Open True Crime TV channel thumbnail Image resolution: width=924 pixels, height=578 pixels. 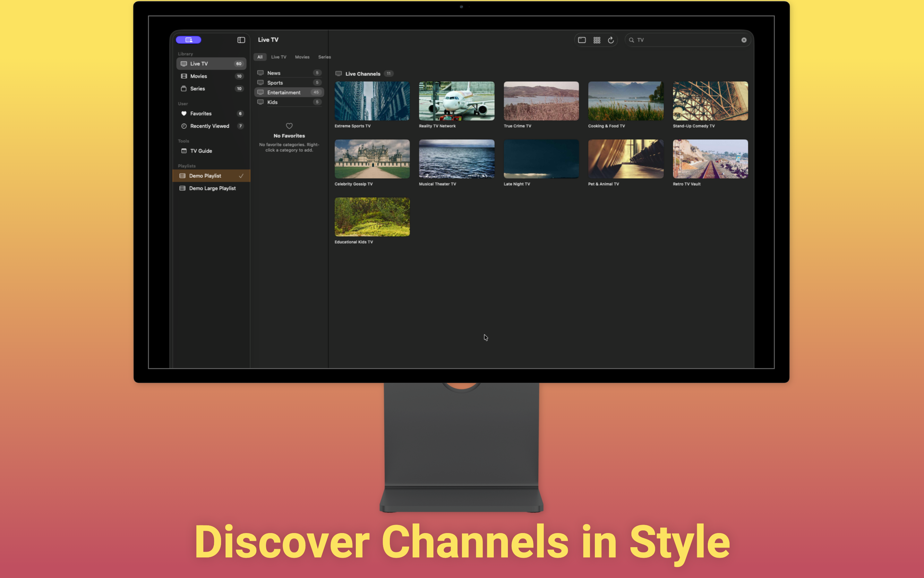[541, 101]
